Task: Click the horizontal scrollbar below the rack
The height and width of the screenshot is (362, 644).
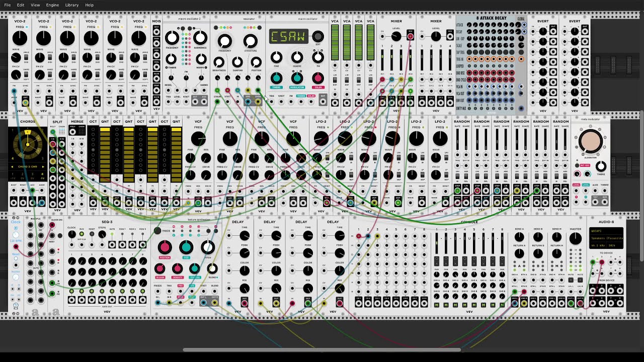Action: point(322,350)
